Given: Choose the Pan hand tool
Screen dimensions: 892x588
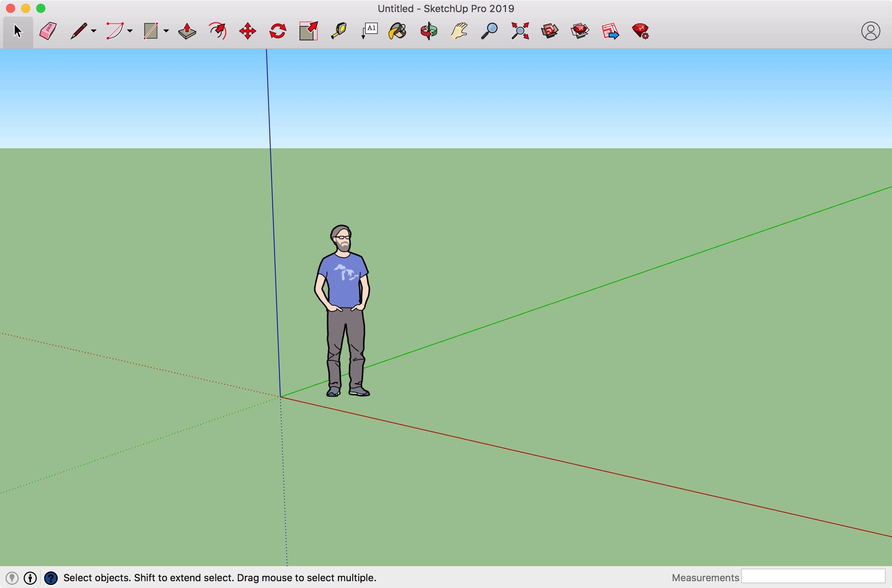Looking at the screenshot, I should pos(459,31).
